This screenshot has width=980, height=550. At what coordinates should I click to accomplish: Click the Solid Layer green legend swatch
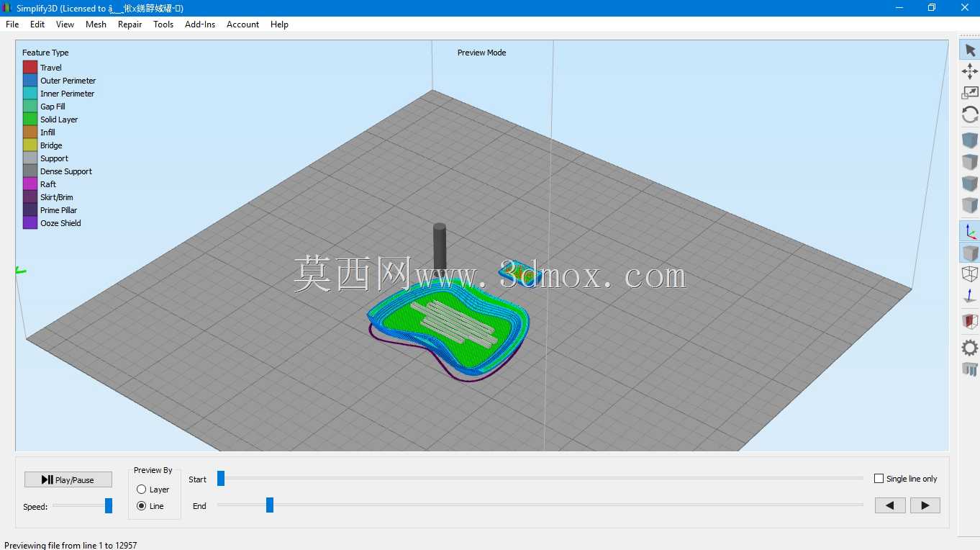tap(30, 120)
